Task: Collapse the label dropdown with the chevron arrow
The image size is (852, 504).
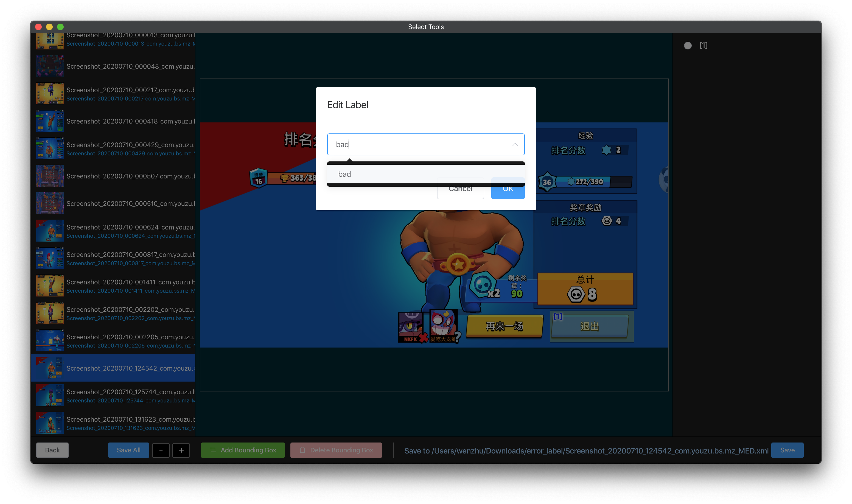Action: point(515,145)
